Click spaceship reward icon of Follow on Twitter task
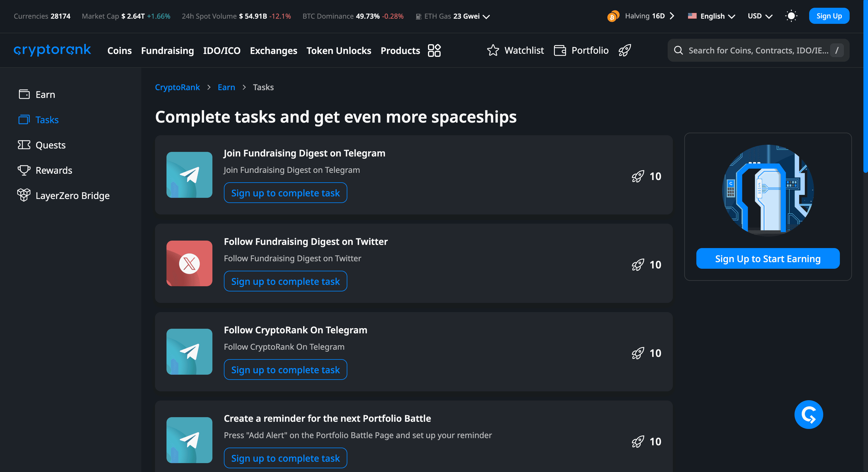This screenshot has height=472, width=868. tap(638, 265)
